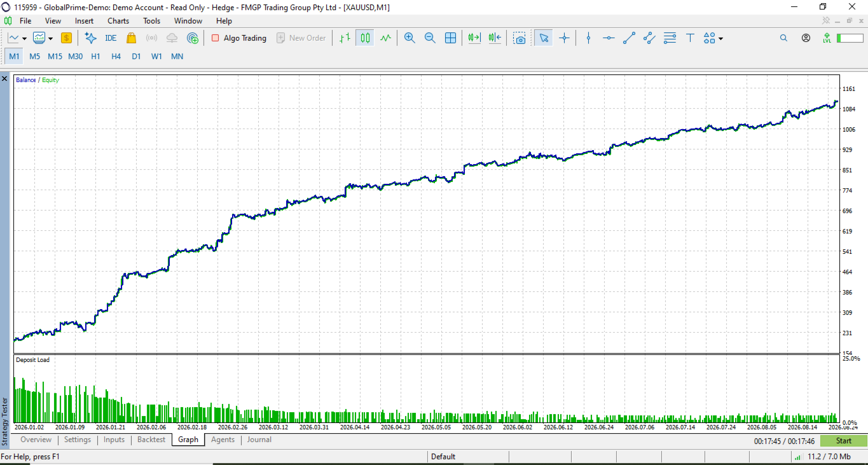Open the View menu
This screenshot has width=868, height=465.
53,21
